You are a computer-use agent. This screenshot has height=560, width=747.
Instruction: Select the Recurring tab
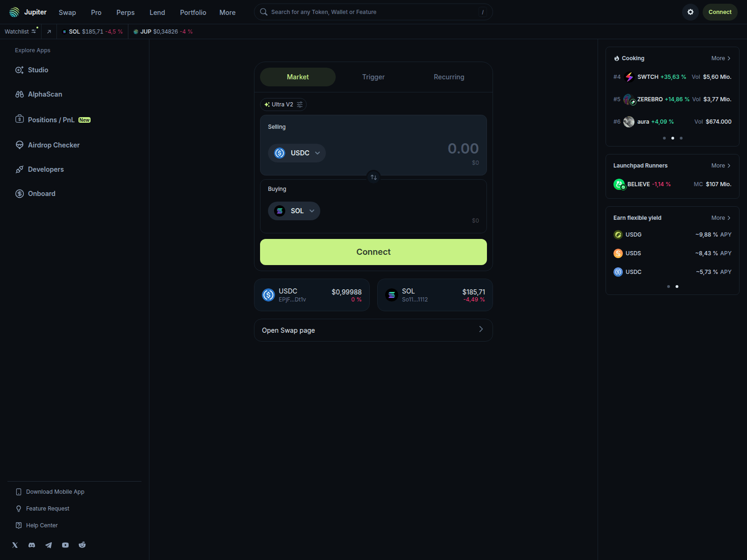click(449, 77)
